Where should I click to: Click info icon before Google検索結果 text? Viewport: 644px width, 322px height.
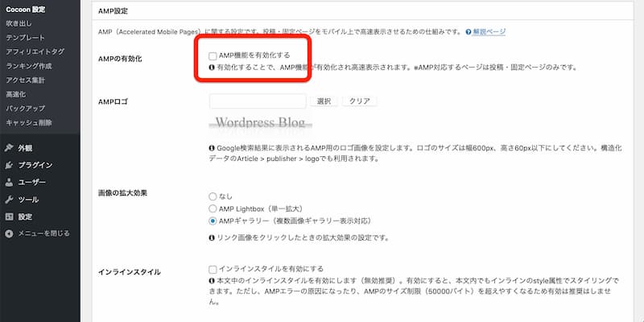[x=212, y=148]
